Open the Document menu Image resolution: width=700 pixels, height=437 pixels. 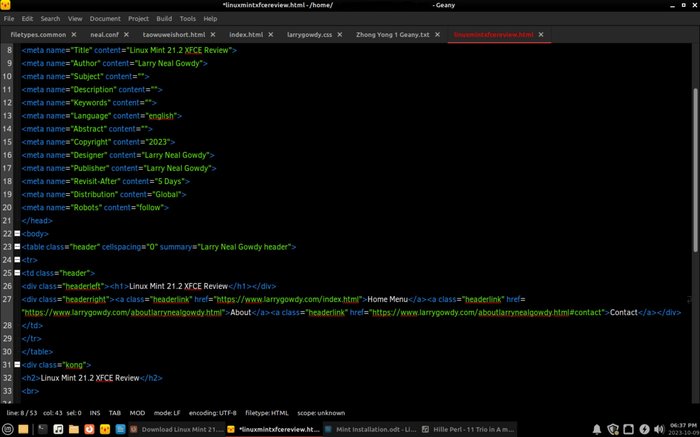(x=105, y=19)
